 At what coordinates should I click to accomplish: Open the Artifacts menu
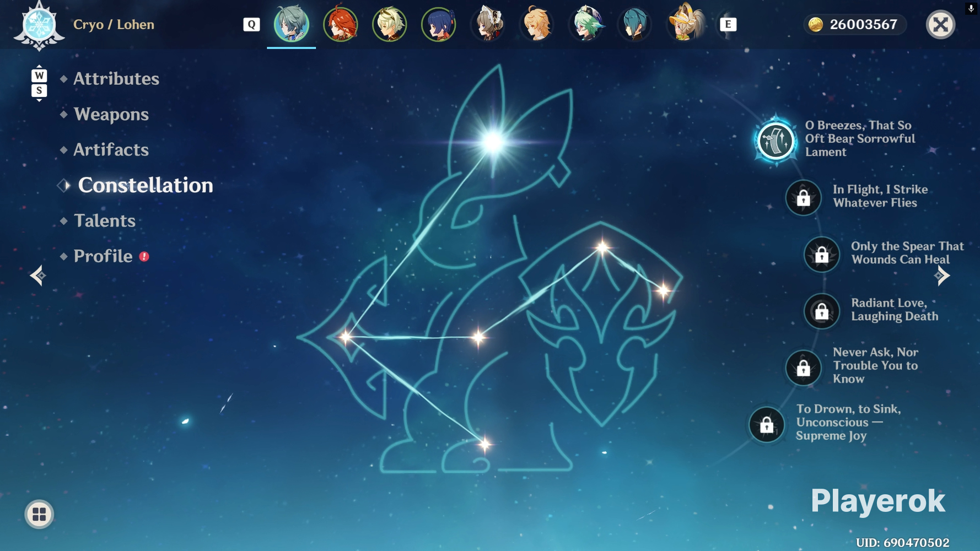(x=111, y=149)
